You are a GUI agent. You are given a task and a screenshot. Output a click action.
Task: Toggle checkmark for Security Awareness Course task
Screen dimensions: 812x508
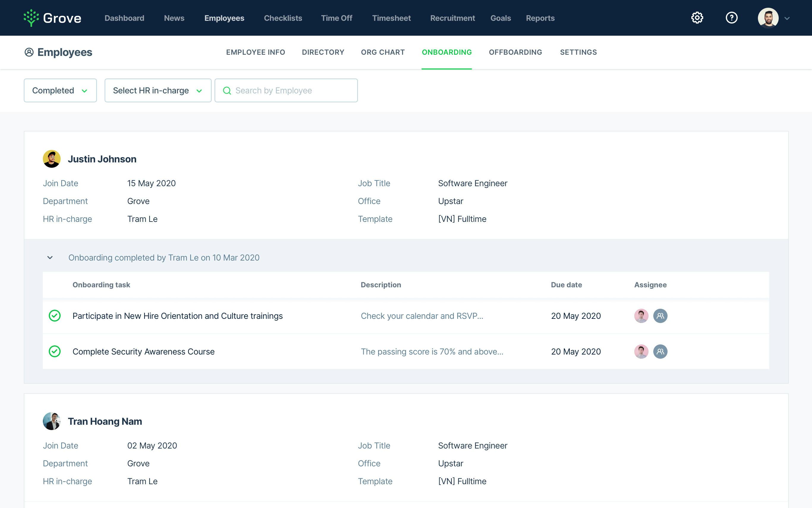click(55, 352)
